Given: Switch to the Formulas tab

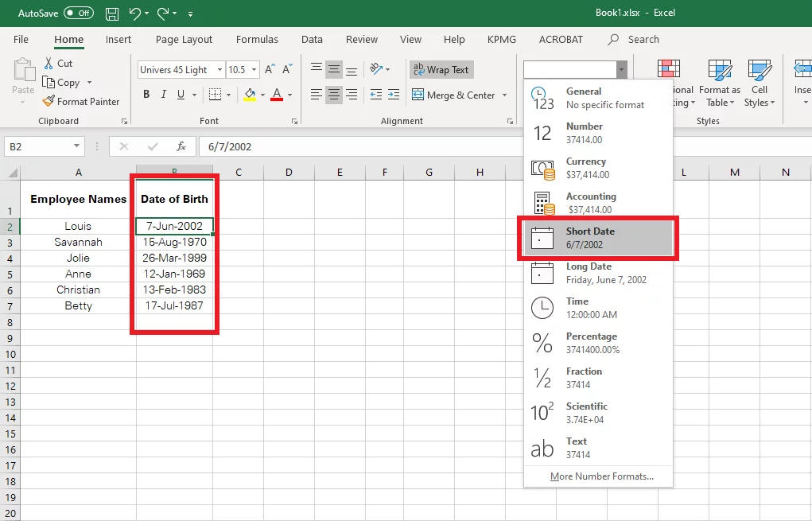Looking at the screenshot, I should 257,40.
